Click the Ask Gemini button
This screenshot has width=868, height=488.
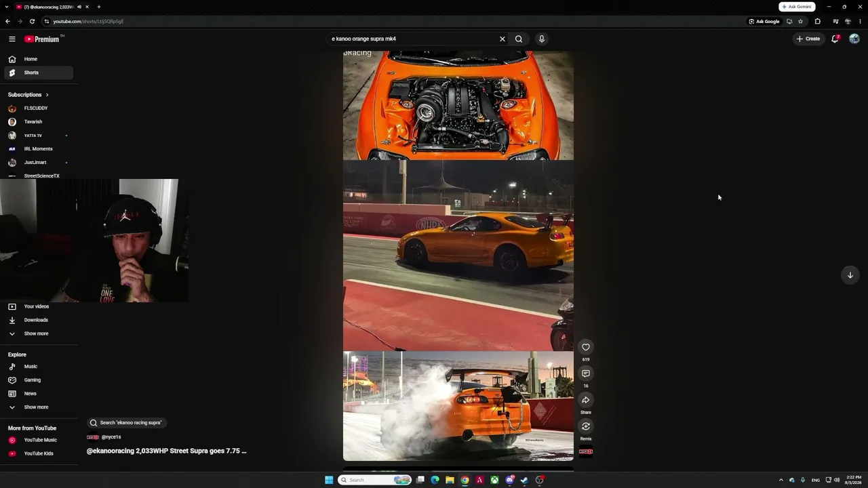pyautogui.click(x=797, y=7)
